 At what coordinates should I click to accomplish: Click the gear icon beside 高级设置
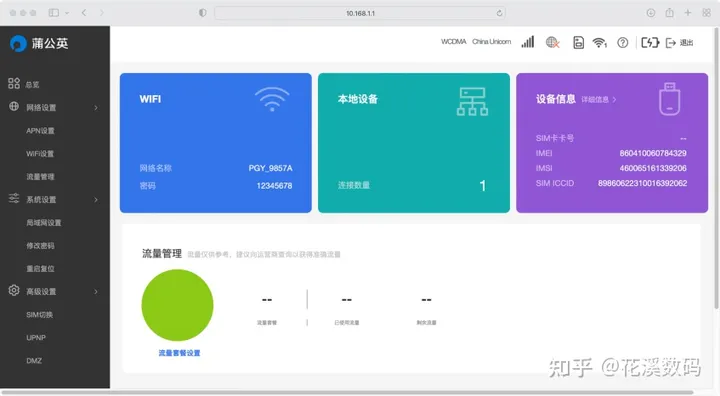coord(14,290)
